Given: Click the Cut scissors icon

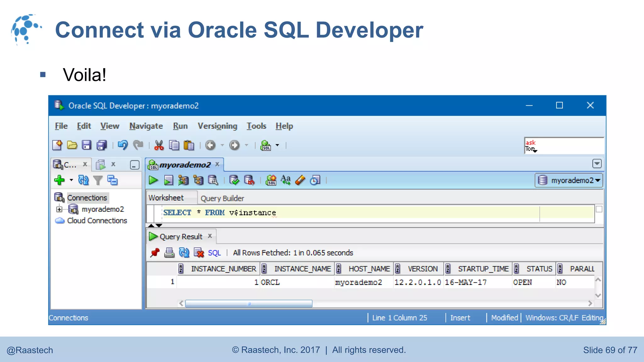Looking at the screenshot, I should point(159,145).
